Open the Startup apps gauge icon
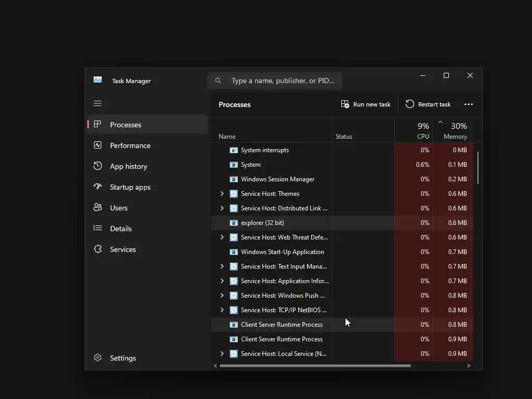The image size is (532, 399). [97, 187]
